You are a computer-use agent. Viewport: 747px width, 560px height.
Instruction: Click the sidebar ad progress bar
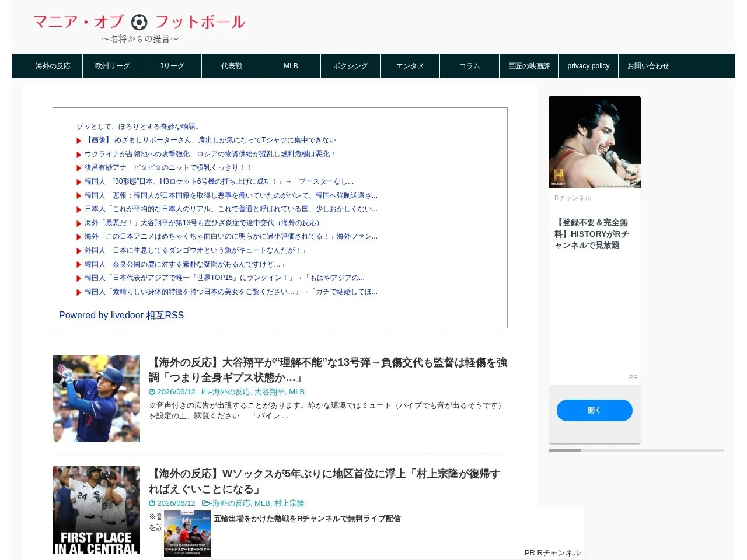click(x=636, y=450)
